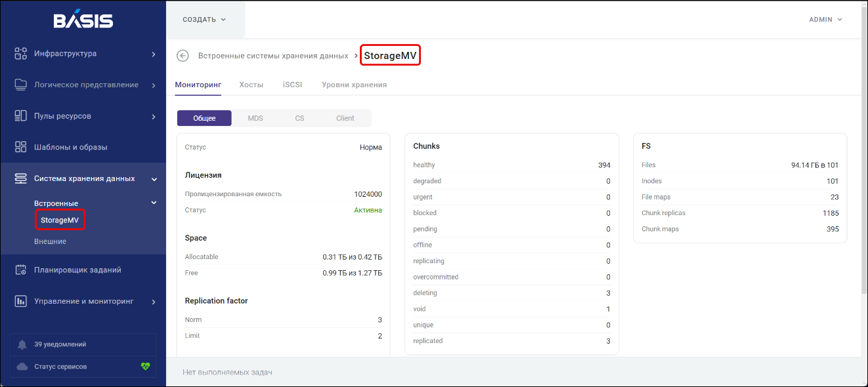Image resolution: width=868 pixels, height=387 pixels.
Task: Select the Client monitoring view
Action: [x=345, y=119]
